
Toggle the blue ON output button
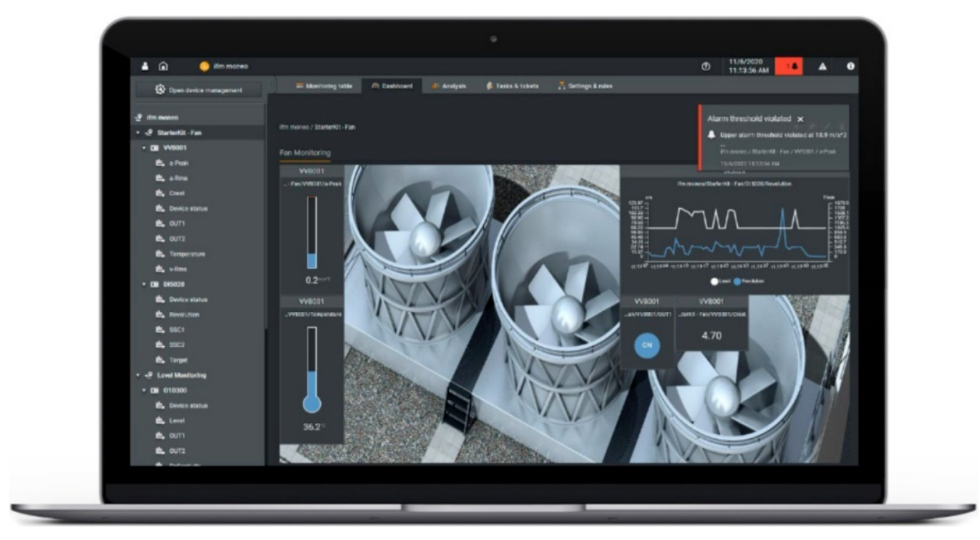647,345
